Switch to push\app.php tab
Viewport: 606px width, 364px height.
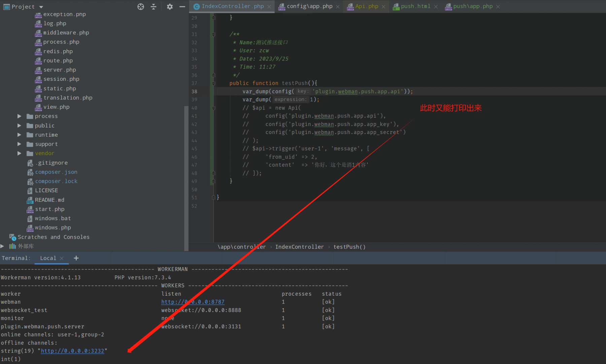coord(473,6)
